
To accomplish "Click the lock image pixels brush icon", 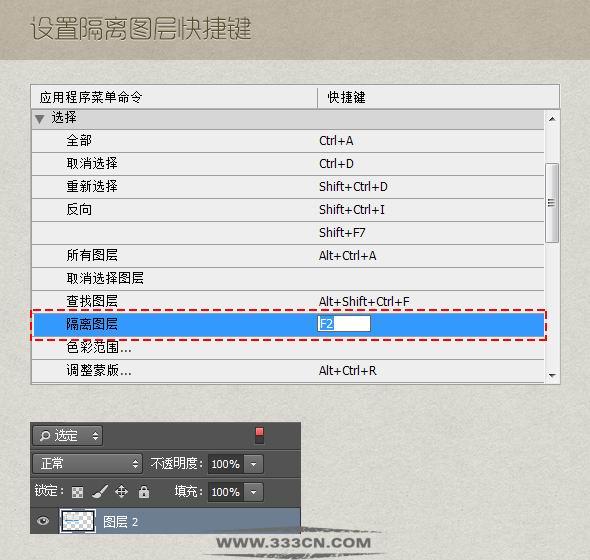I will click(100, 492).
